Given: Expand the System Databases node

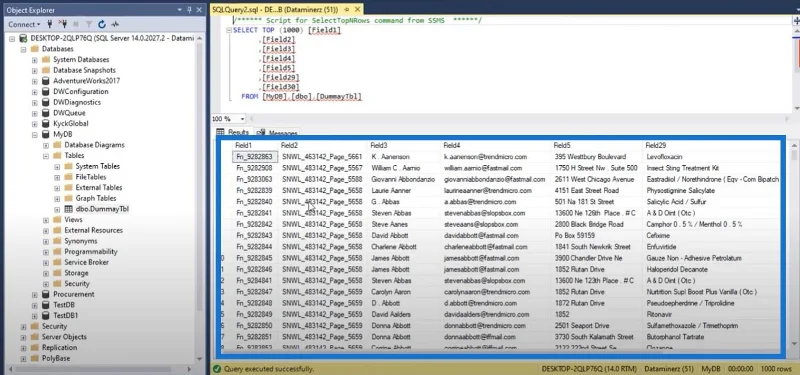Looking at the screenshot, I should point(35,60).
